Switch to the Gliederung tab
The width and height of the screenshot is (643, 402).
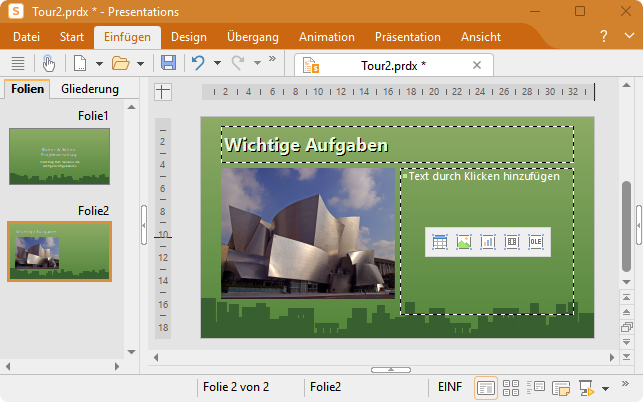(x=90, y=89)
